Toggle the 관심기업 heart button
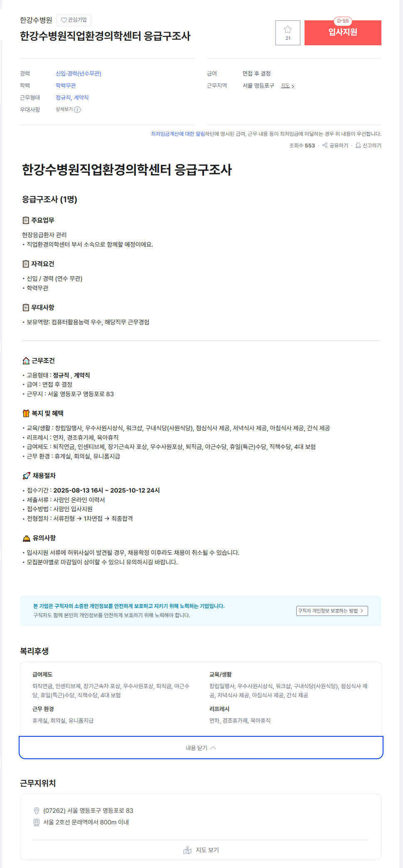The image size is (403, 868). click(74, 20)
